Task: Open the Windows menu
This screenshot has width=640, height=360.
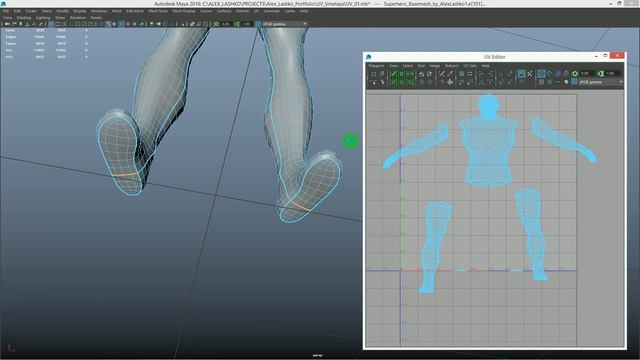Action: point(99,11)
